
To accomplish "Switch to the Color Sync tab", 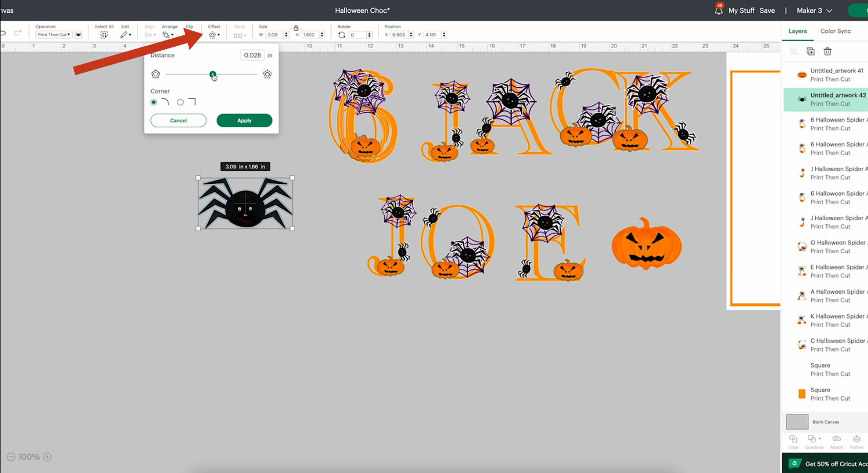I will [835, 31].
